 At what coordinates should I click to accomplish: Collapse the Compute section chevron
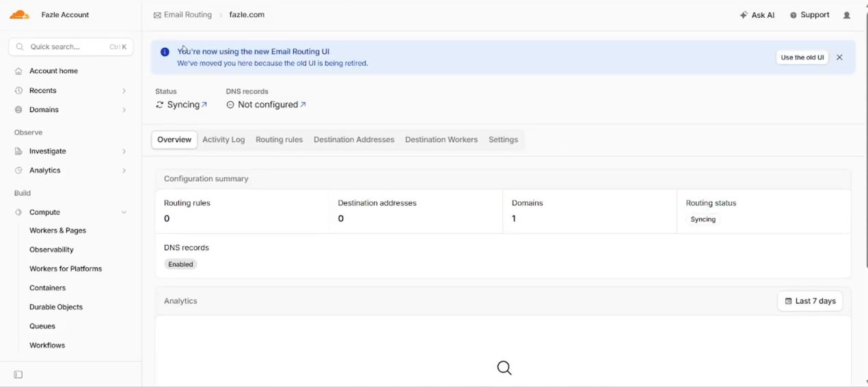pos(124,212)
